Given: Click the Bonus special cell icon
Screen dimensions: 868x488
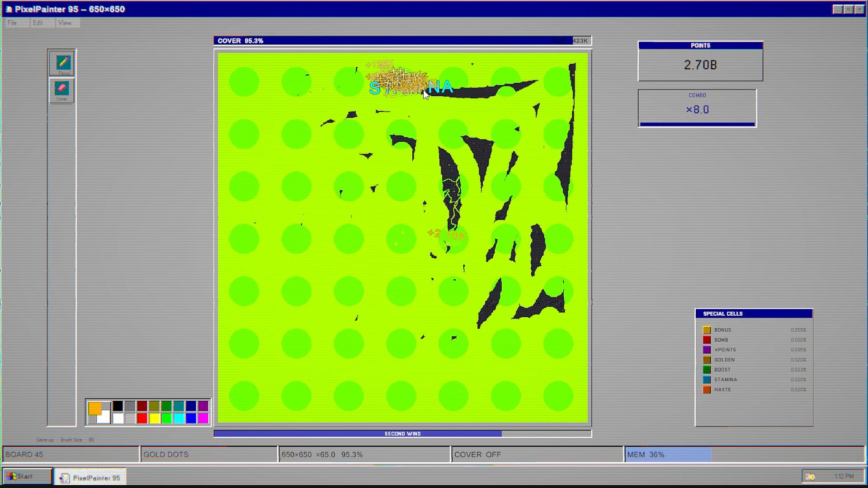Looking at the screenshot, I should pyautogui.click(x=707, y=330).
